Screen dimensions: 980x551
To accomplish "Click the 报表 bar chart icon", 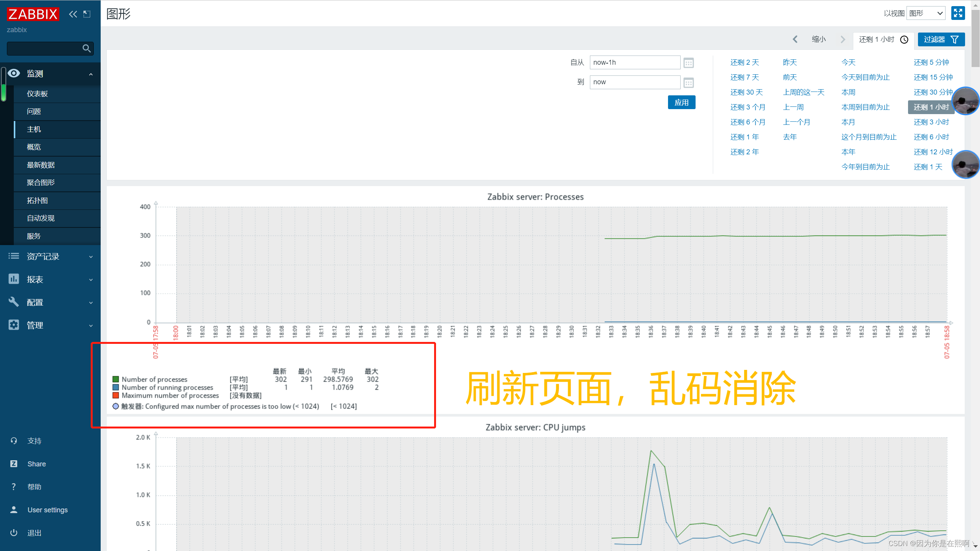I will point(14,279).
